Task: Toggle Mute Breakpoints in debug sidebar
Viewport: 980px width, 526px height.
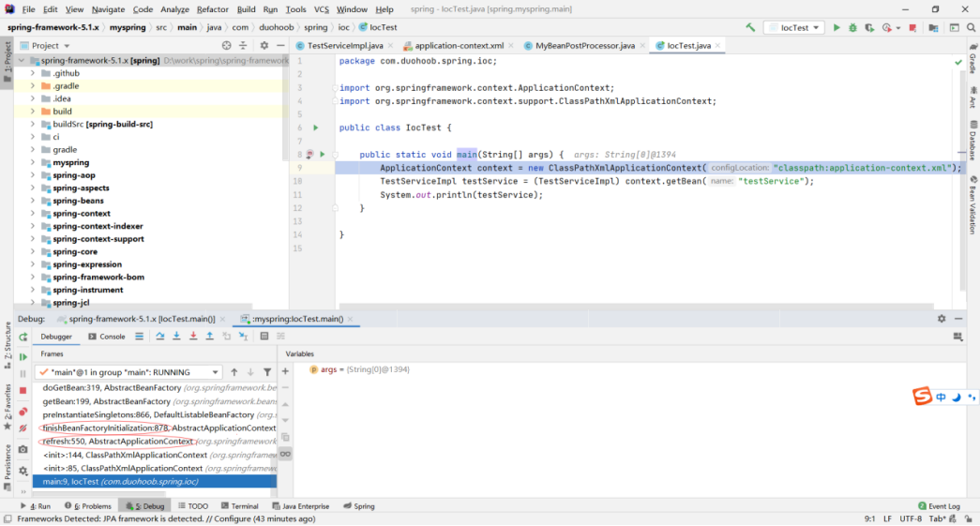Action: point(23,428)
